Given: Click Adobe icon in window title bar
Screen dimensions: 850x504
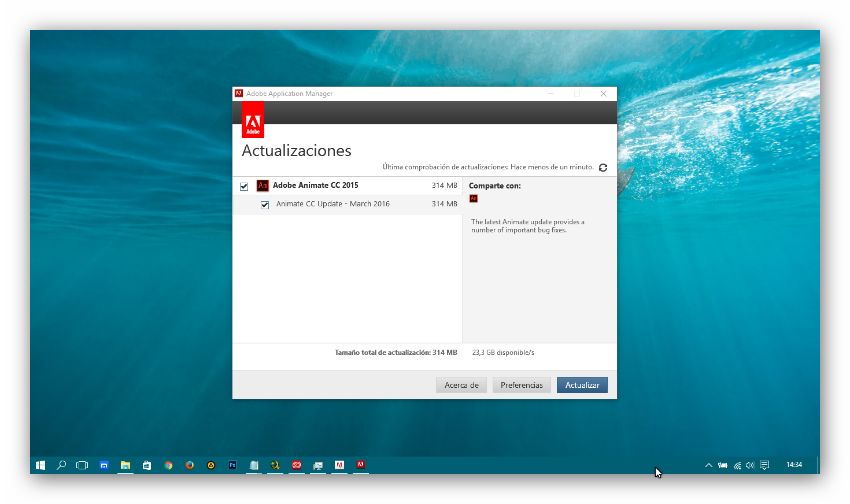Looking at the screenshot, I should coord(239,94).
